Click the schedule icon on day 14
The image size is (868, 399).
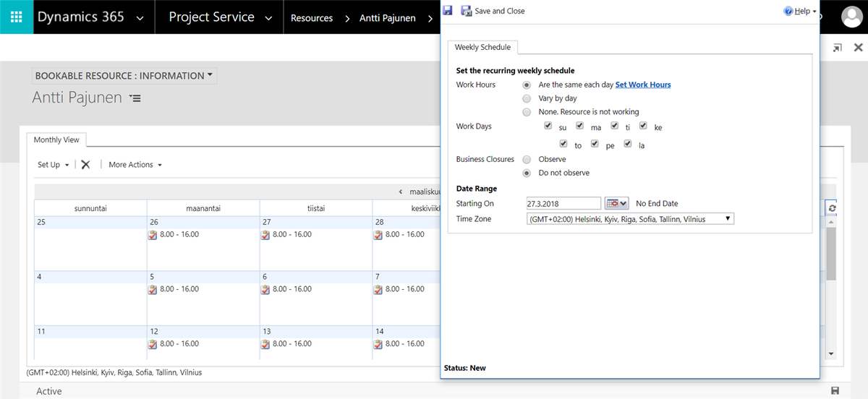[x=378, y=344]
